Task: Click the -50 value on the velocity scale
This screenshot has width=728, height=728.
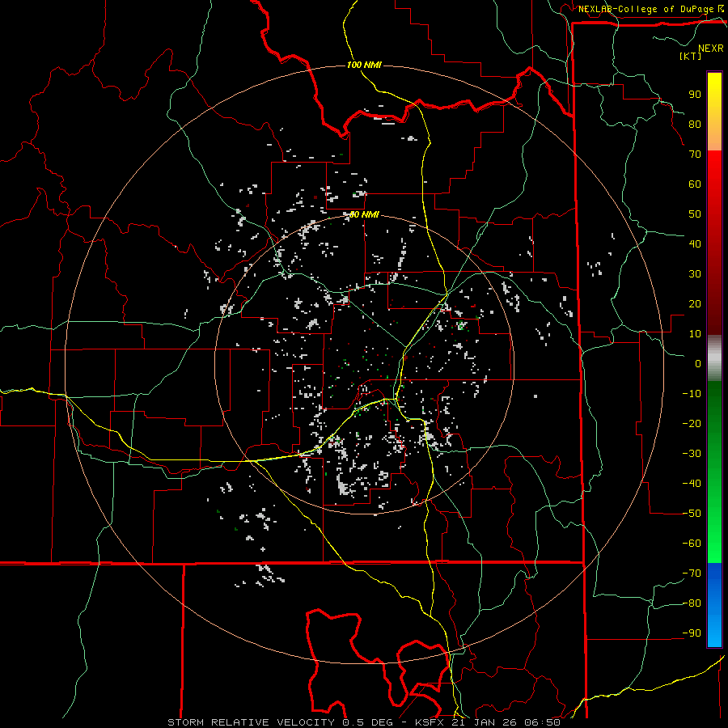Action: [x=692, y=513]
